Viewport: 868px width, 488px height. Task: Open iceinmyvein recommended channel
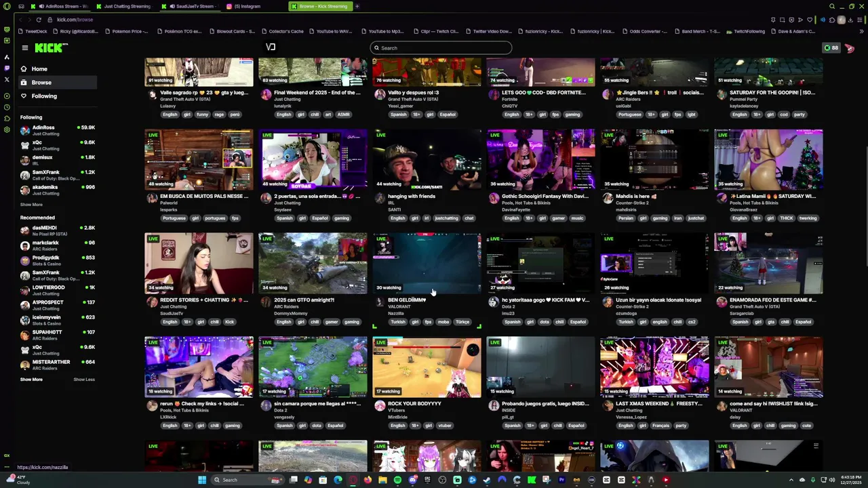tap(57, 320)
